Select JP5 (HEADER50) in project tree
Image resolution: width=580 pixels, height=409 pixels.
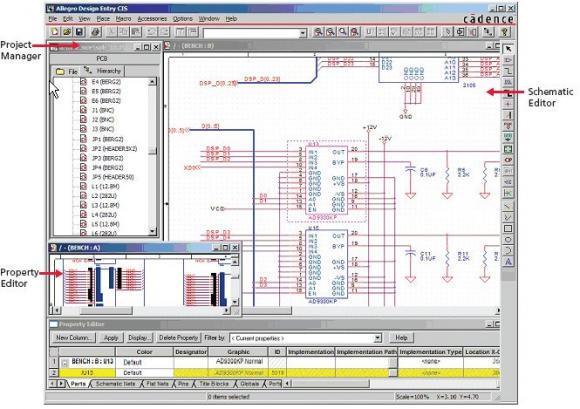[113, 177]
